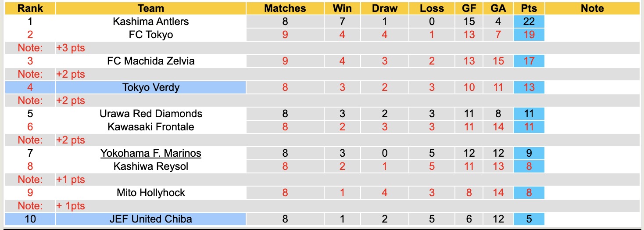The image size is (644, 230).
Task: Click the Team column header
Action: pyautogui.click(x=150, y=8)
